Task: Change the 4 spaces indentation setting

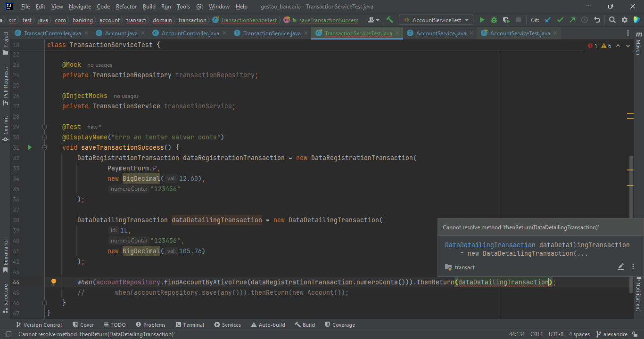Action: tap(579, 334)
